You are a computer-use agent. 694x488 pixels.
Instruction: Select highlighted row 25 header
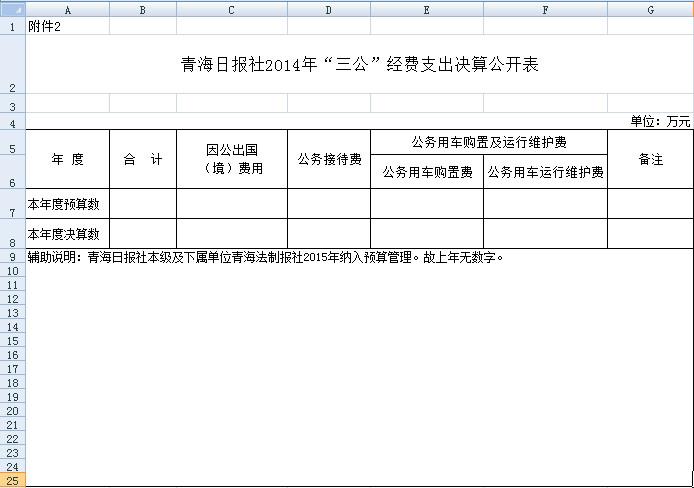tap(13, 481)
